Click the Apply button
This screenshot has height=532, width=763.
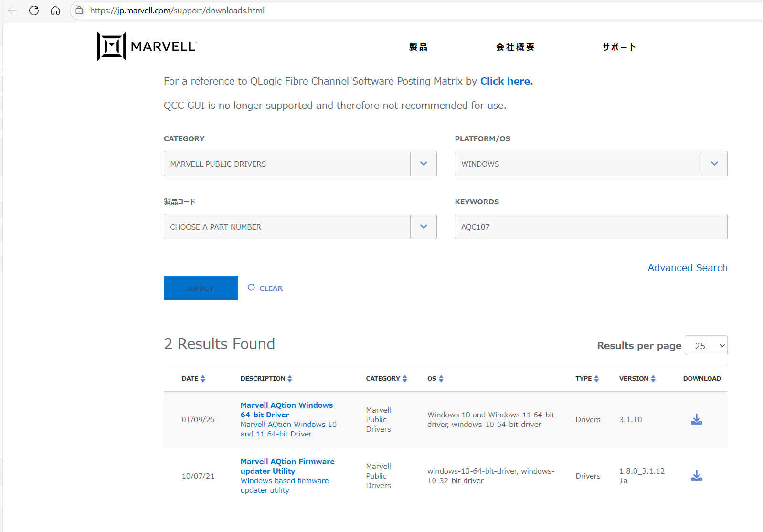pos(201,288)
